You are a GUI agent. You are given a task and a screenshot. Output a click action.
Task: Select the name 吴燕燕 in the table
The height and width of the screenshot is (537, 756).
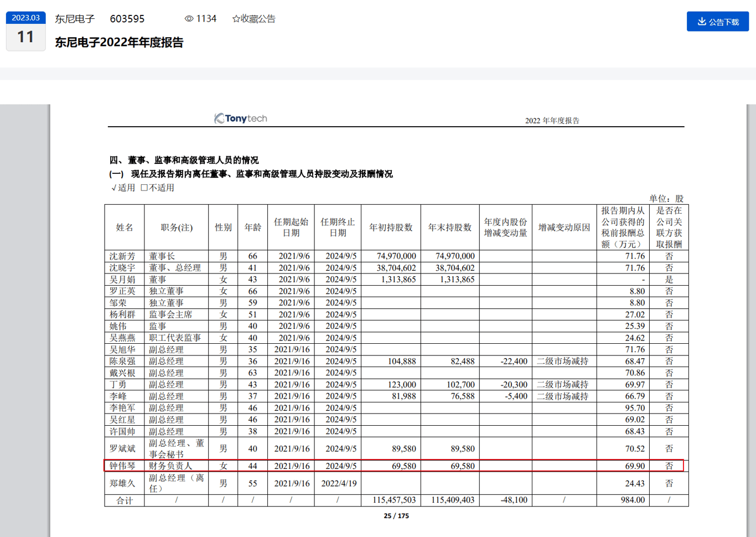pyautogui.click(x=122, y=338)
